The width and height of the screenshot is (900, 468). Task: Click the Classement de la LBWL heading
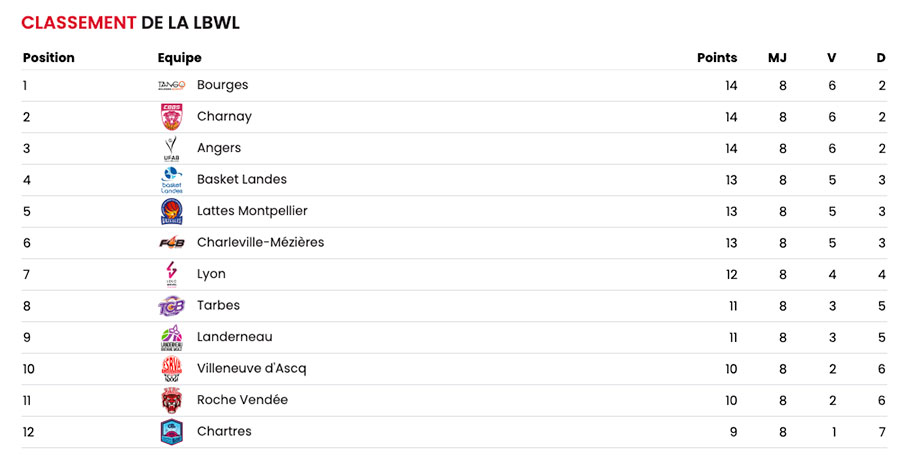pyautogui.click(x=130, y=23)
